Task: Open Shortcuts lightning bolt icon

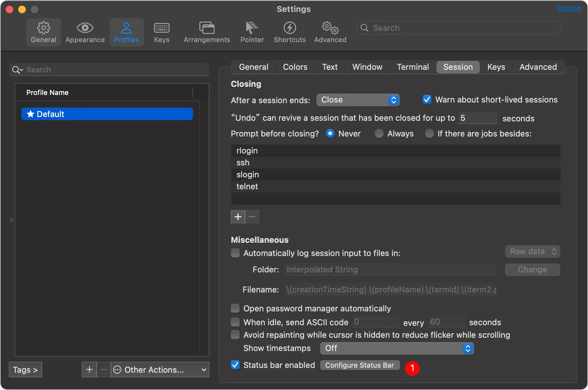Action: coord(290,28)
